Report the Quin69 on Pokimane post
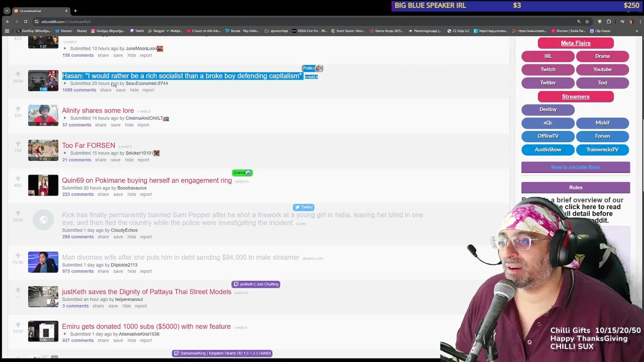This screenshot has width=644, height=362. click(145, 194)
